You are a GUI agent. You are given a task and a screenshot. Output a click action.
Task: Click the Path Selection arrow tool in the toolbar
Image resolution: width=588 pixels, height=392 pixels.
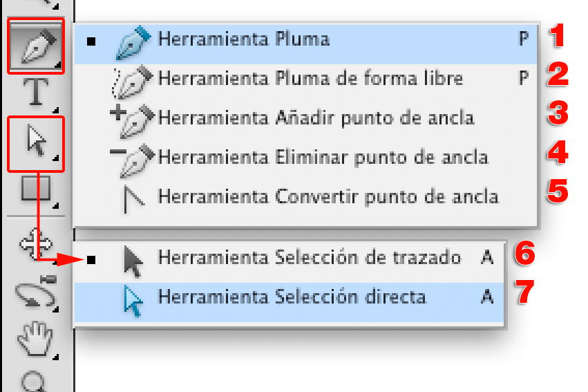(36, 143)
